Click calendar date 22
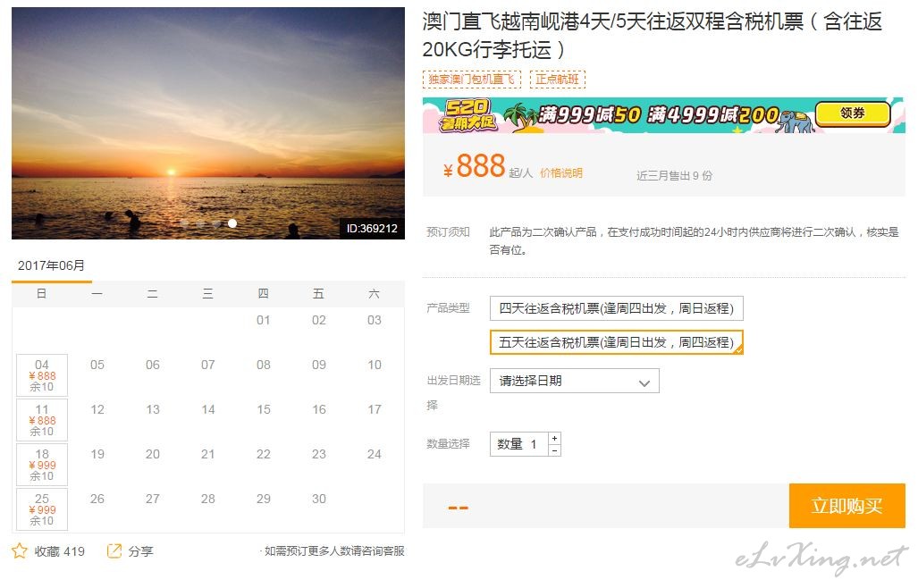This screenshot has height=588, width=918. [x=264, y=454]
